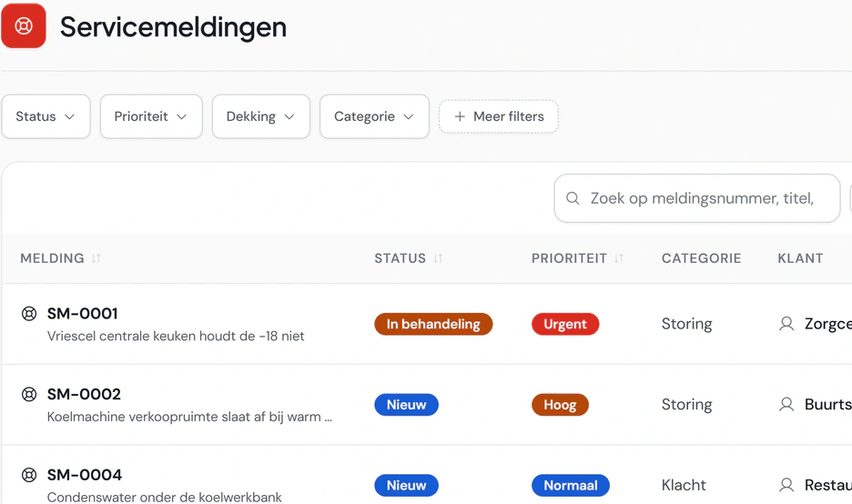Click the Hoog priority badge
The image size is (852, 504).
[x=560, y=405]
